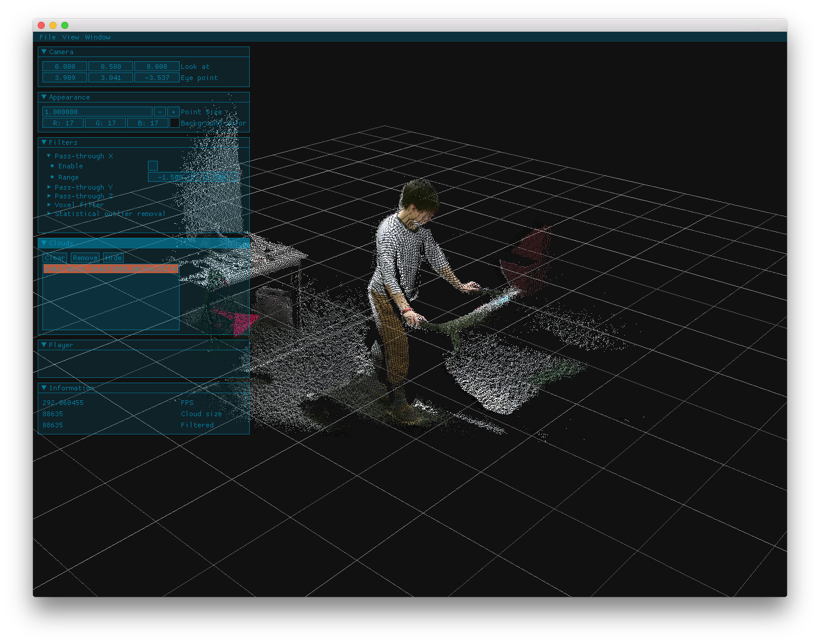Click the Background color label
This screenshot has height=644, width=820.
pos(213,123)
